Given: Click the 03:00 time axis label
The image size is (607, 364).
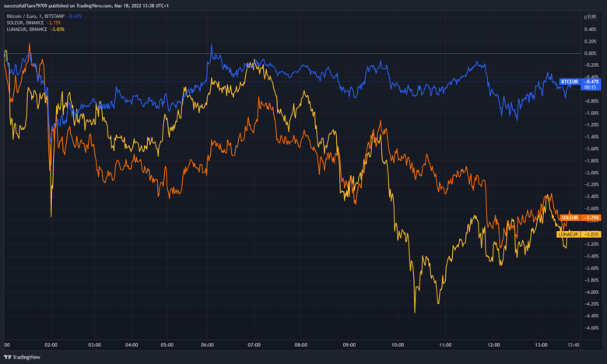Looking at the screenshot, I should click(94, 345).
